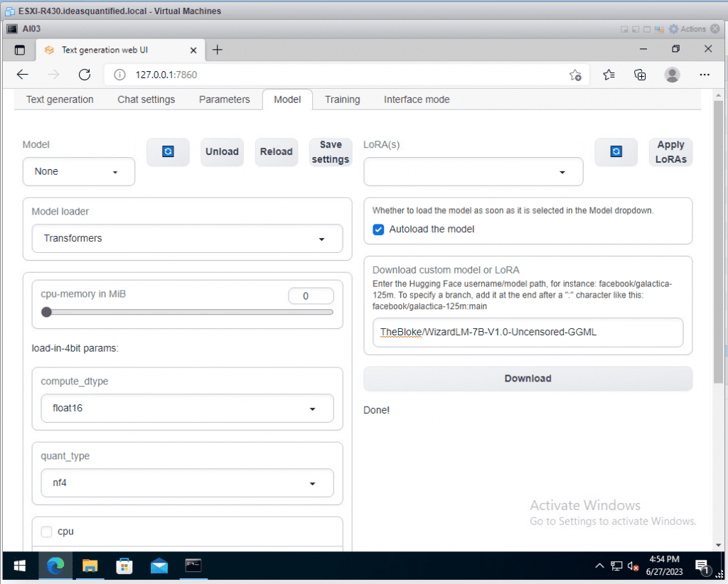Image resolution: width=728 pixels, height=584 pixels.
Task: Select the Model tab
Action: 287,99
